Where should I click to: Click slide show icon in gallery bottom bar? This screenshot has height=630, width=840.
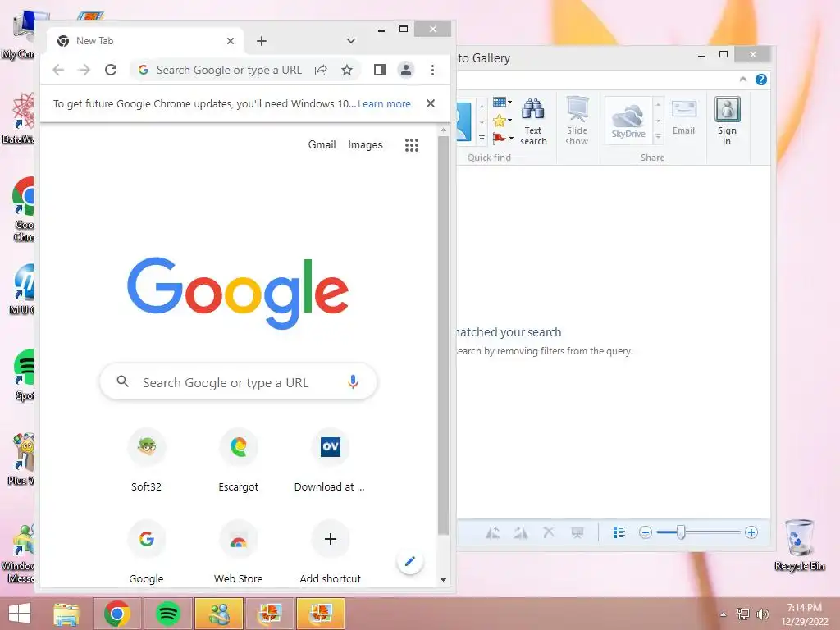[577, 532]
